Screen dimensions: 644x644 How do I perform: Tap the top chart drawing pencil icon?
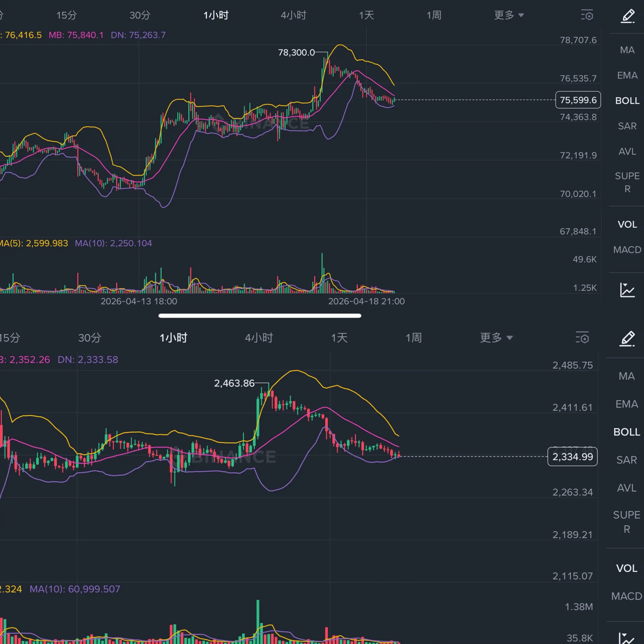pyautogui.click(x=627, y=16)
